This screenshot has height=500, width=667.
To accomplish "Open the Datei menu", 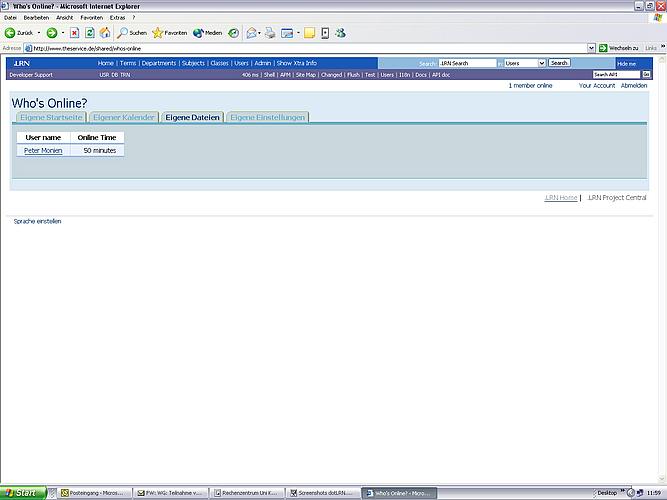I will 10,18.
